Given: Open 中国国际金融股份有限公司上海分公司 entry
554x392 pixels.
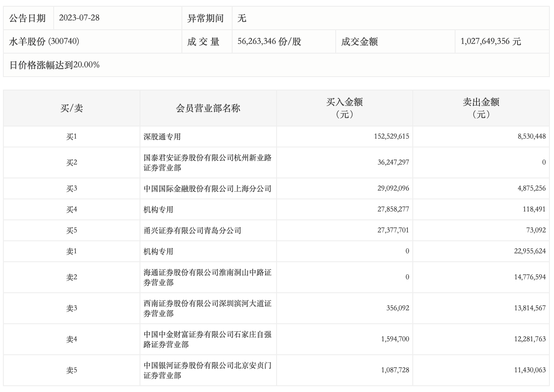Looking at the screenshot, I should click(x=207, y=188).
